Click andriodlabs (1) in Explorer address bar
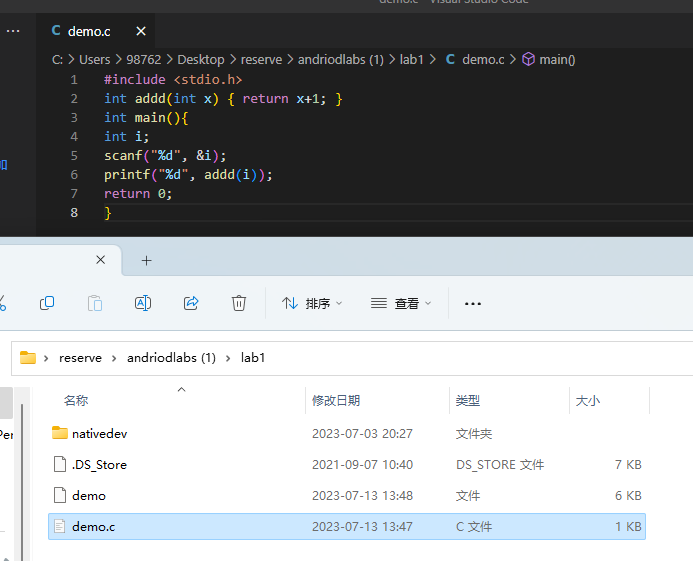The width and height of the screenshot is (693, 561). 171,358
